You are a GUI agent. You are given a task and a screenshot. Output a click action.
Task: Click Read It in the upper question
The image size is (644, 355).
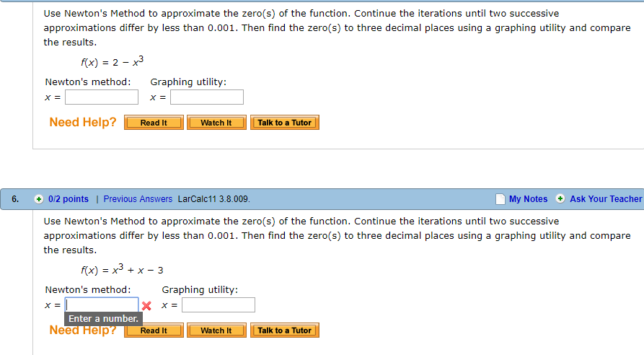pyautogui.click(x=154, y=123)
